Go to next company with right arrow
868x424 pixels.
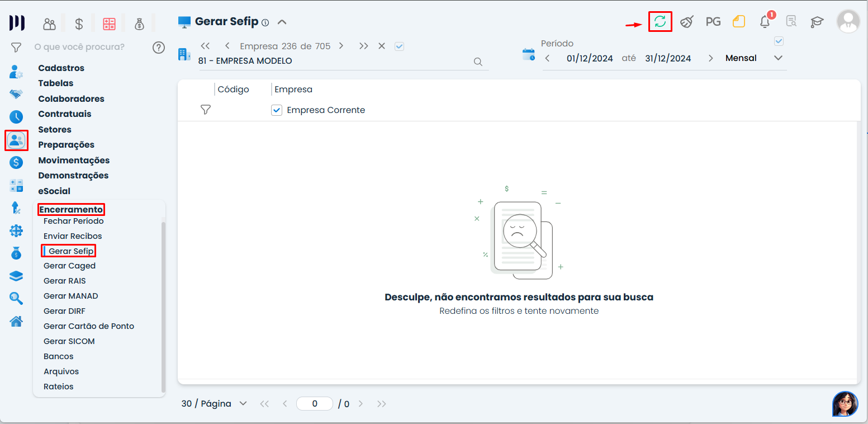coord(341,46)
